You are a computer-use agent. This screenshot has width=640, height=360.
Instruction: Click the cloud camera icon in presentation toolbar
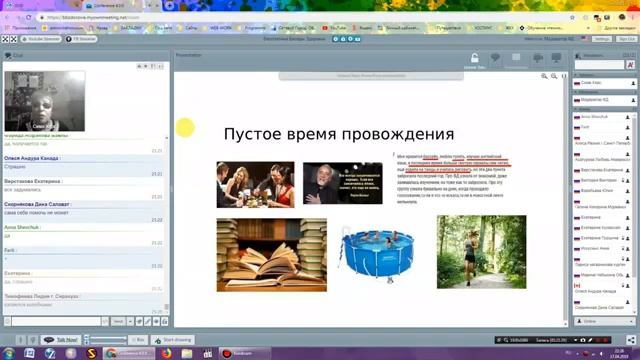coord(538,58)
